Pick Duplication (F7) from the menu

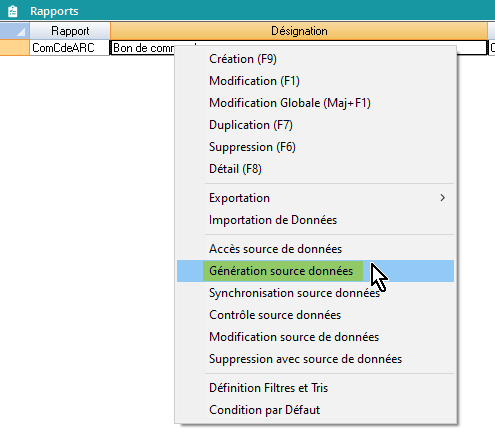[x=315, y=125]
